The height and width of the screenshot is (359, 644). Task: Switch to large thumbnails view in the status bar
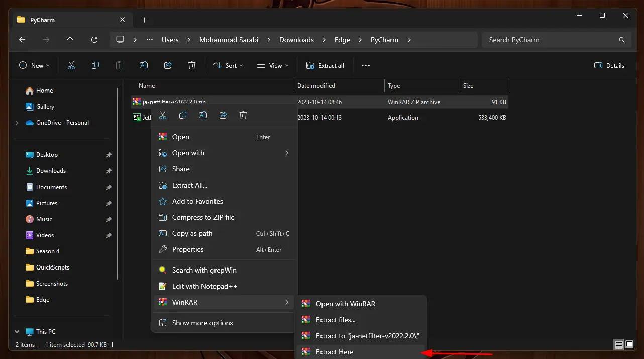pyautogui.click(x=629, y=344)
